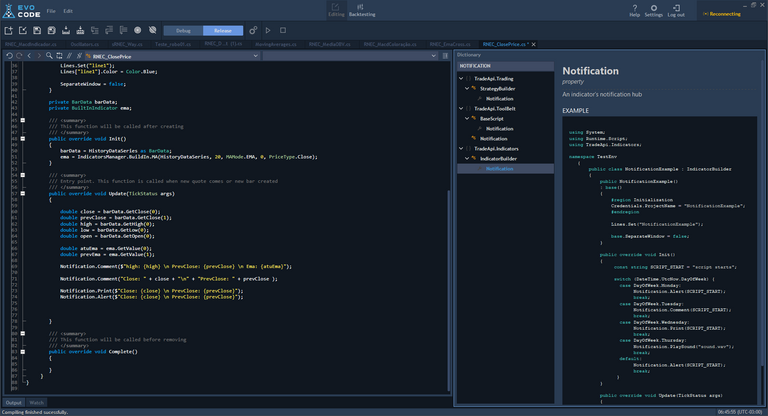Image resolution: width=768 pixels, height=416 pixels.
Task: Click the Log out icon
Action: [x=676, y=8]
